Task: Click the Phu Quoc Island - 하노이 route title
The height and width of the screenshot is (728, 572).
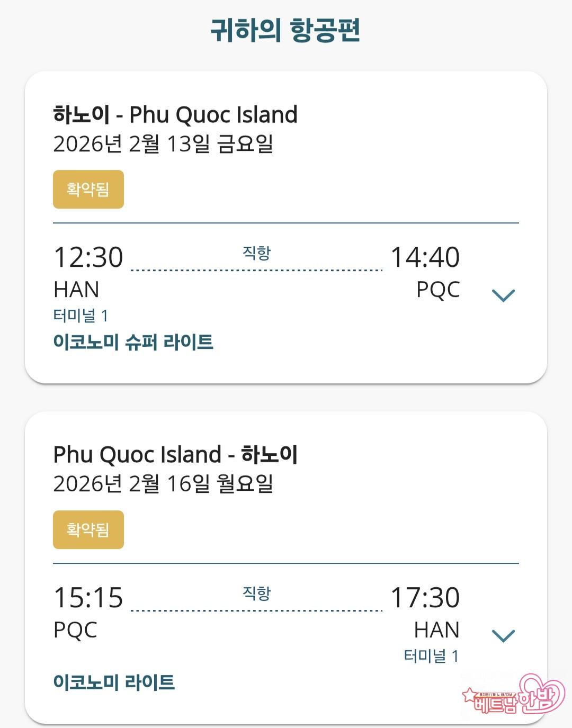Action: click(x=175, y=455)
